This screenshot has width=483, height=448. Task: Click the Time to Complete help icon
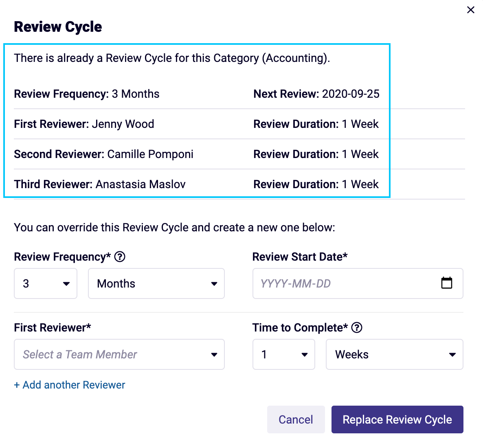point(357,328)
